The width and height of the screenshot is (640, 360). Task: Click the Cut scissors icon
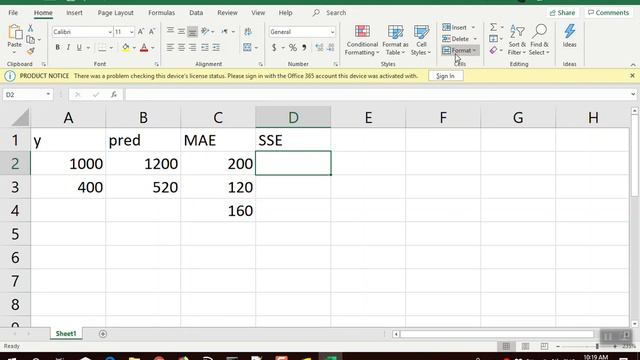pyautogui.click(x=31, y=28)
